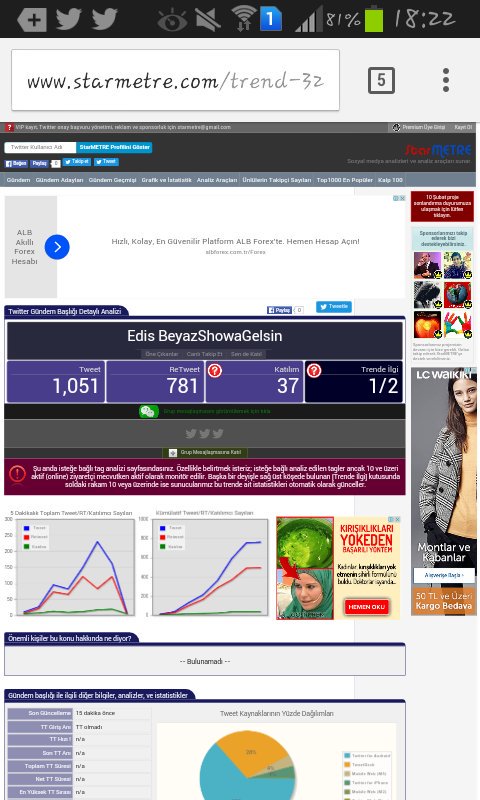This screenshot has height=800, width=480.
Task: Open the Analiz Araçları menu item
Action: [x=217, y=180]
